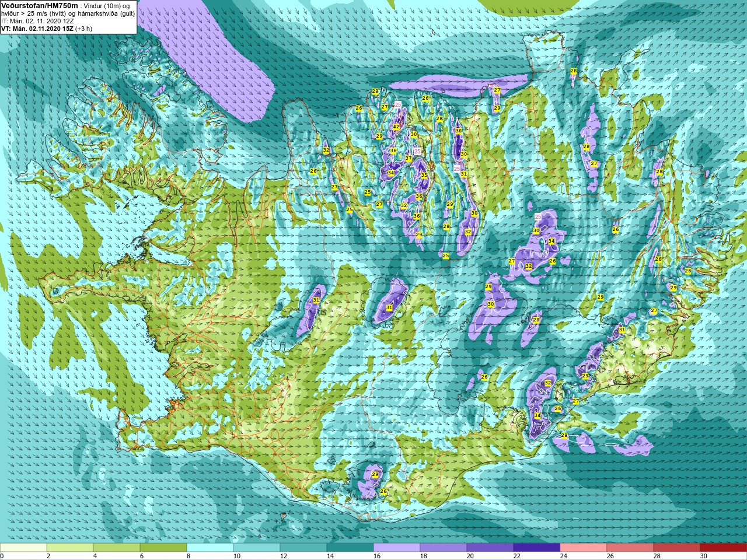Choose the dark indigo 22–24 m/s legend swatch

point(537,548)
